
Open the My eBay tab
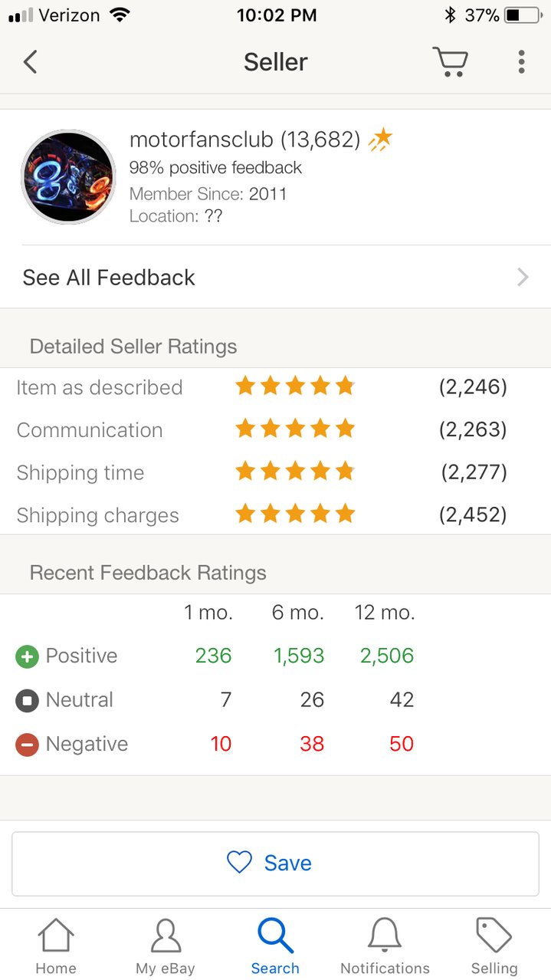click(166, 946)
